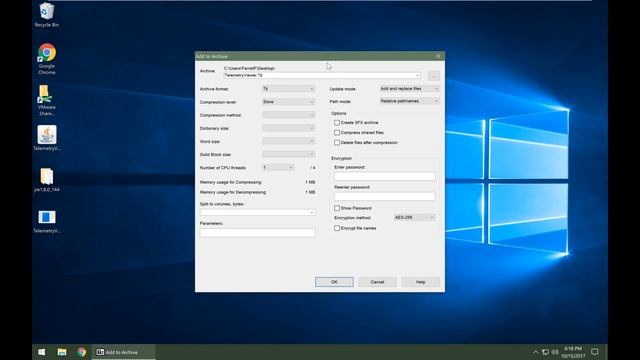Image resolution: width=640 pixels, height=360 pixels.
Task: Check the Show Password option
Action: [x=337, y=208]
